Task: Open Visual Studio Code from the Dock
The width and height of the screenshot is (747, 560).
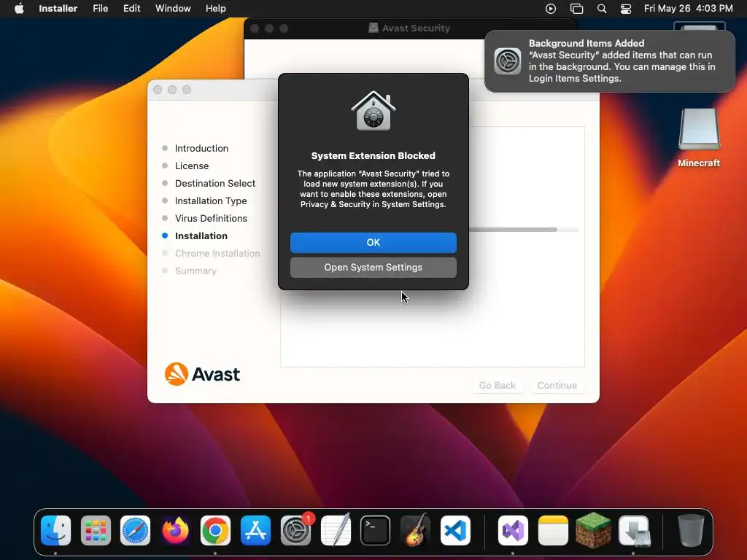Action: pos(455,530)
